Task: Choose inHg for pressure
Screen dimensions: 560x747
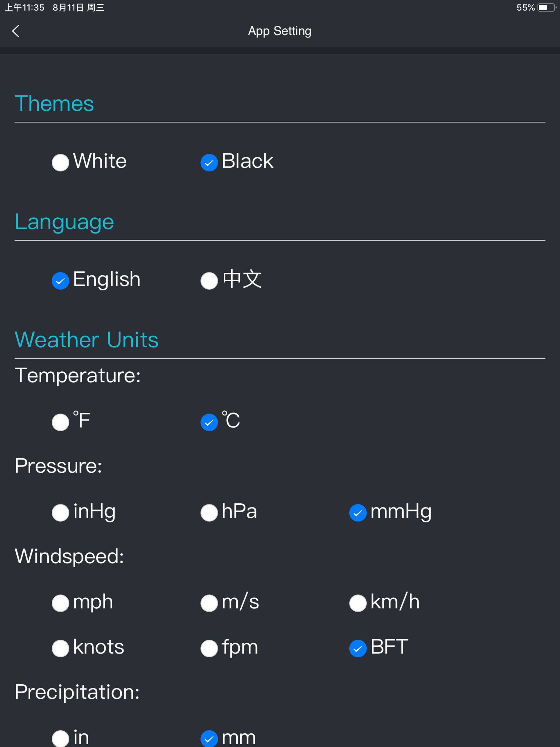Action: coord(60,513)
